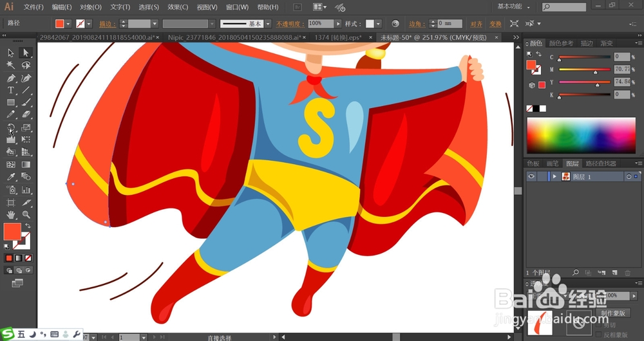Select the Pencil tool
Viewport: 644px width, 341px height.
point(11,115)
